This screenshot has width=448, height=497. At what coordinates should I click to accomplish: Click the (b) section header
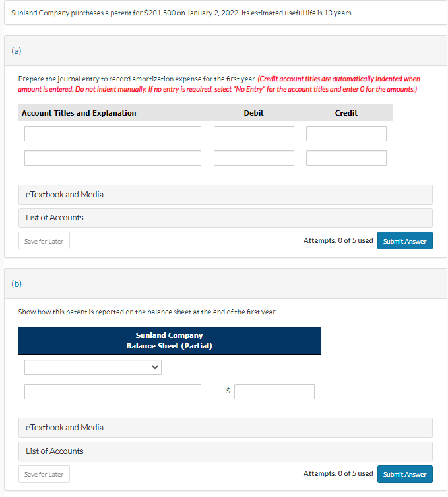pyautogui.click(x=225, y=284)
